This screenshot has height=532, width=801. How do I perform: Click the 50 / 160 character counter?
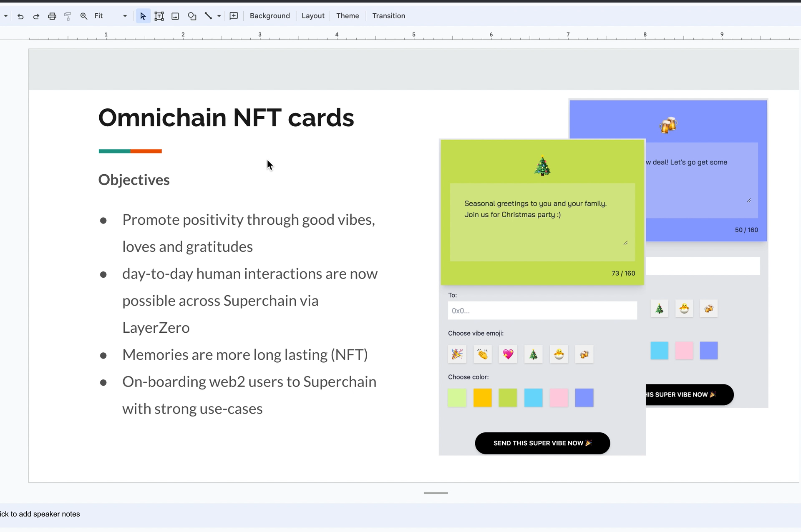tap(746, 230)
